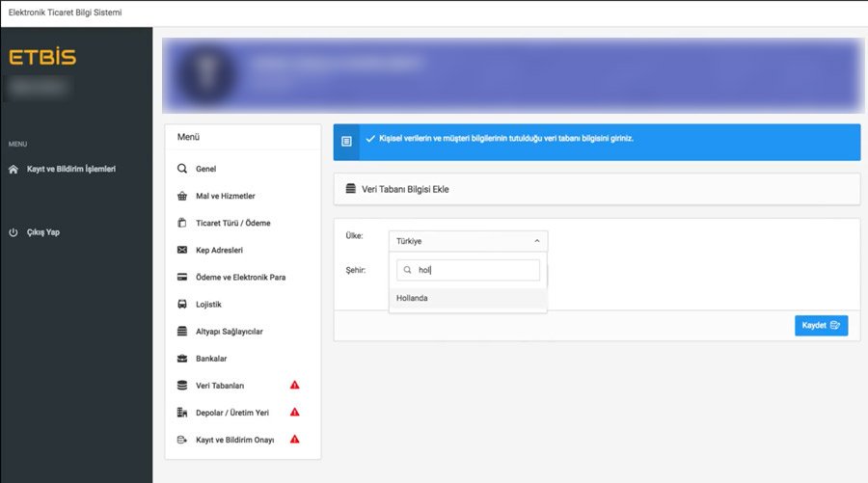Click the server icon for Altyapı Sağlayıcılar
Image resolution: width=868 pixels, height=483 pixels.
(182, 331)
